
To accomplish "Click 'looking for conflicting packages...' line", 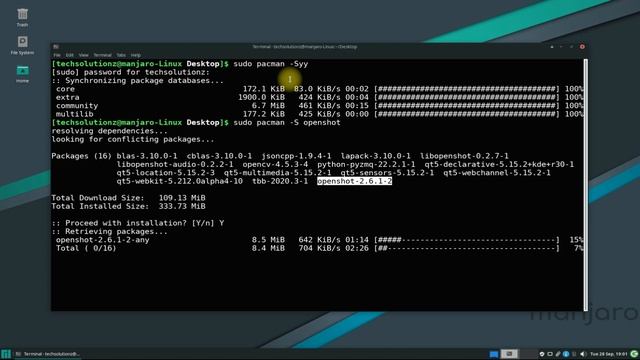I will pos(133,140).
